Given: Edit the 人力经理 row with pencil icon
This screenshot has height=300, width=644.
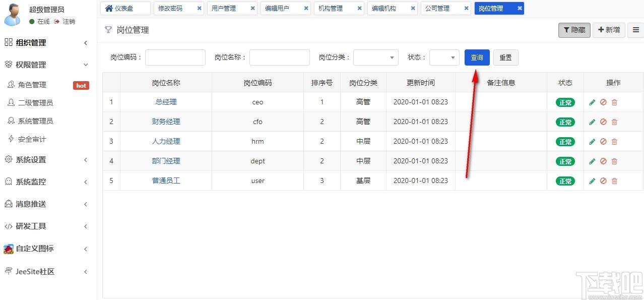Looking at the screenshot, I should point(592,142).
